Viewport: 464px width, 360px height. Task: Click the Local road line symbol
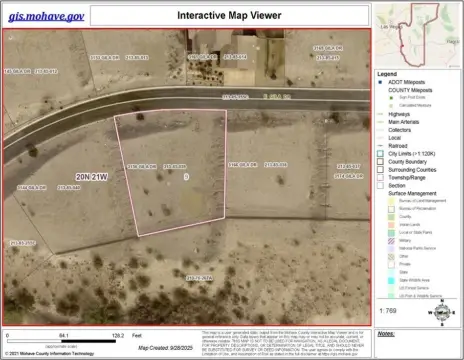pyautogui.click(x=380, y=138)
